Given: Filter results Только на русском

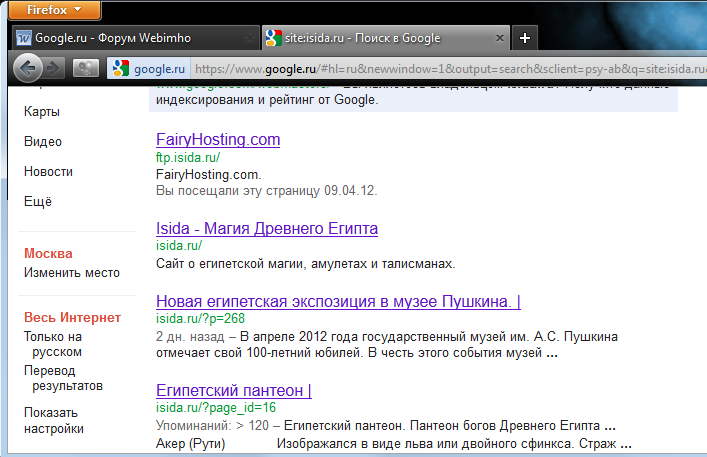Looking at the screenshot, I should [53, 344].
